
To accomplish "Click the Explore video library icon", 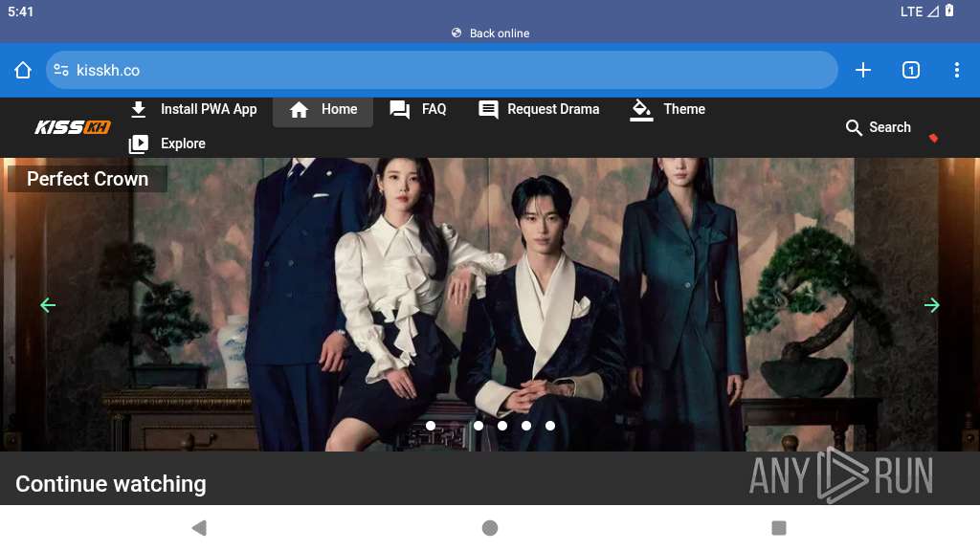I will pos(139,143).
